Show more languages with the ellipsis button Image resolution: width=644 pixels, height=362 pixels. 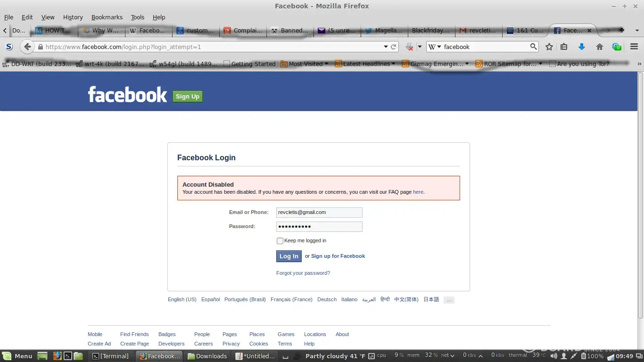pyautogui.click(x=449, y=300)
